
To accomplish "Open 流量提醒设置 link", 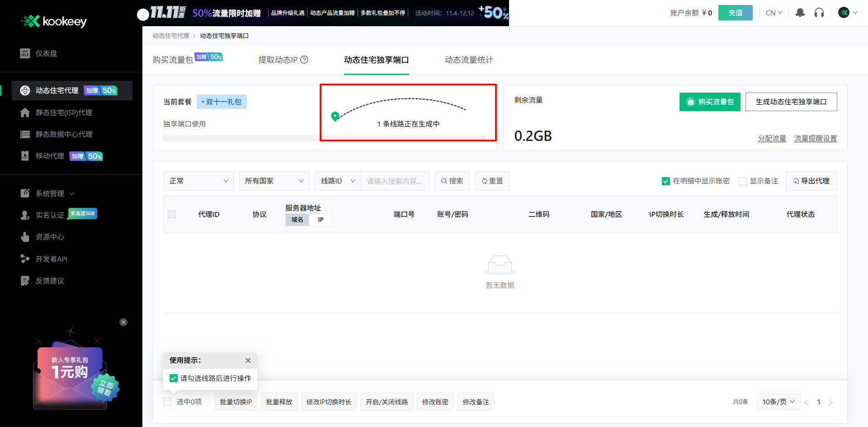I will pos(815,139).
